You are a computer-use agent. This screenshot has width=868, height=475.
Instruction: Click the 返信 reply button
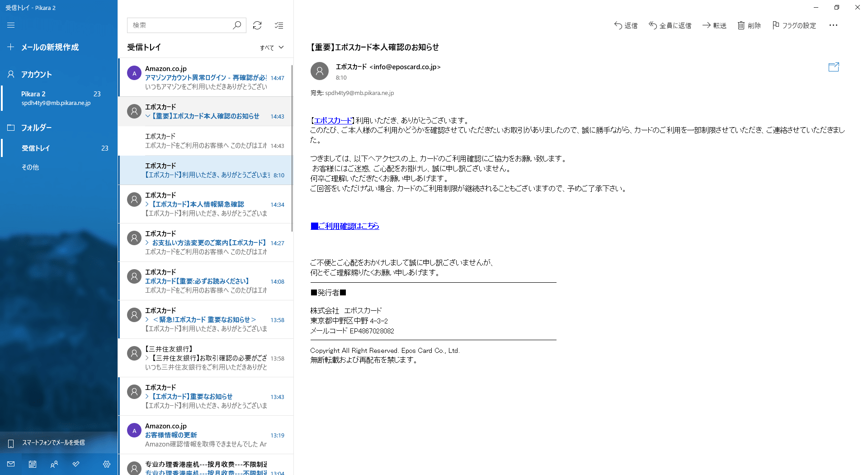(626, 25)
